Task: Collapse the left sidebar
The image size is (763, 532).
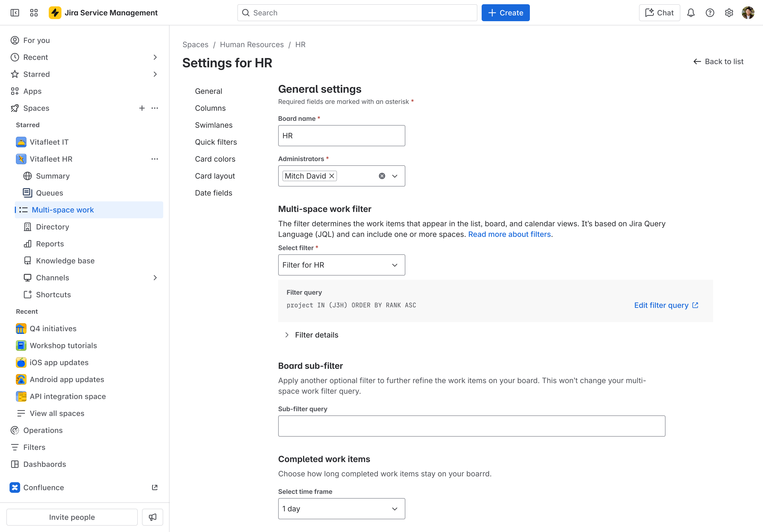Action: [x=15, y=13]
